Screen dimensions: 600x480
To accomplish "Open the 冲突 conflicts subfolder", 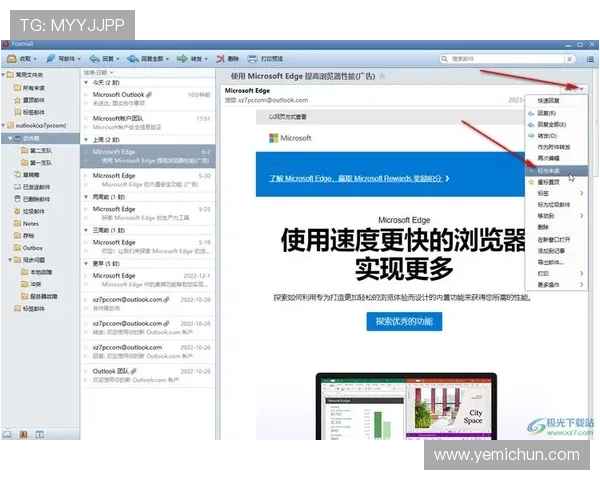I will pos(31,284).
